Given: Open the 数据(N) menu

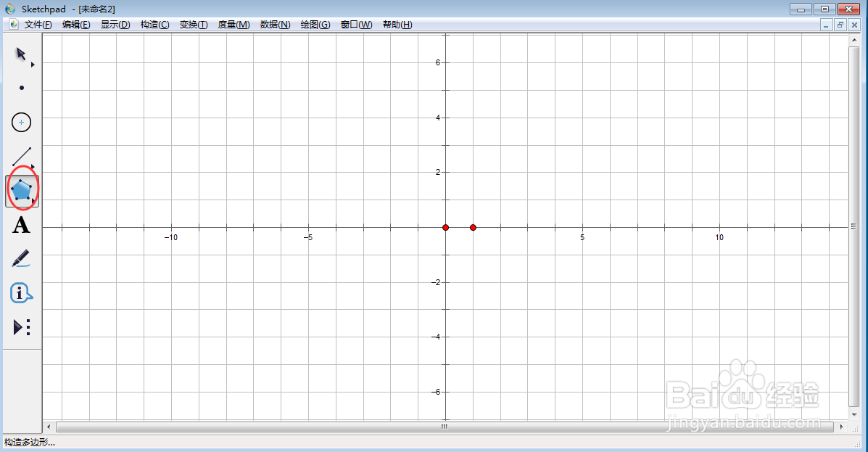Looking at the screenshot, I should [x=275, y=25].
